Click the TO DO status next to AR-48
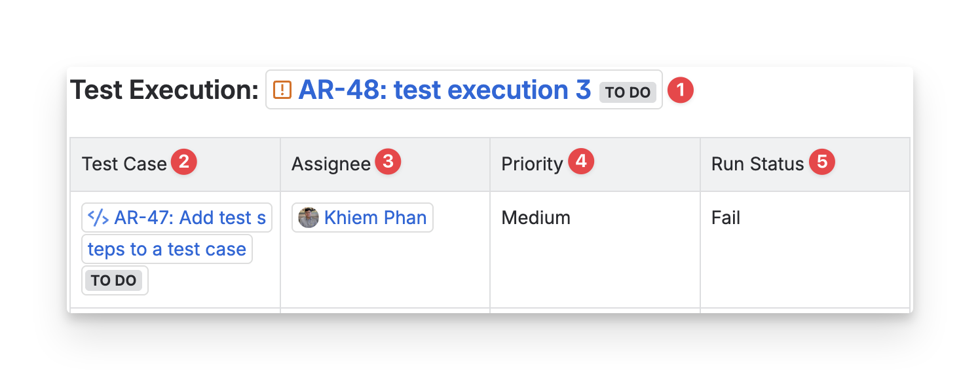This screenshot has width=980, height=380. [628, 92]
